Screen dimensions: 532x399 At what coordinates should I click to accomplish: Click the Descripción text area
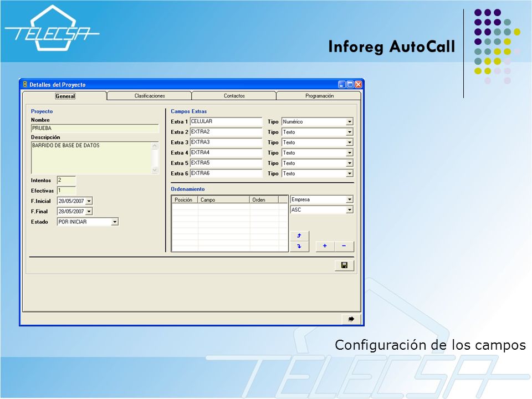pos(91,158)
